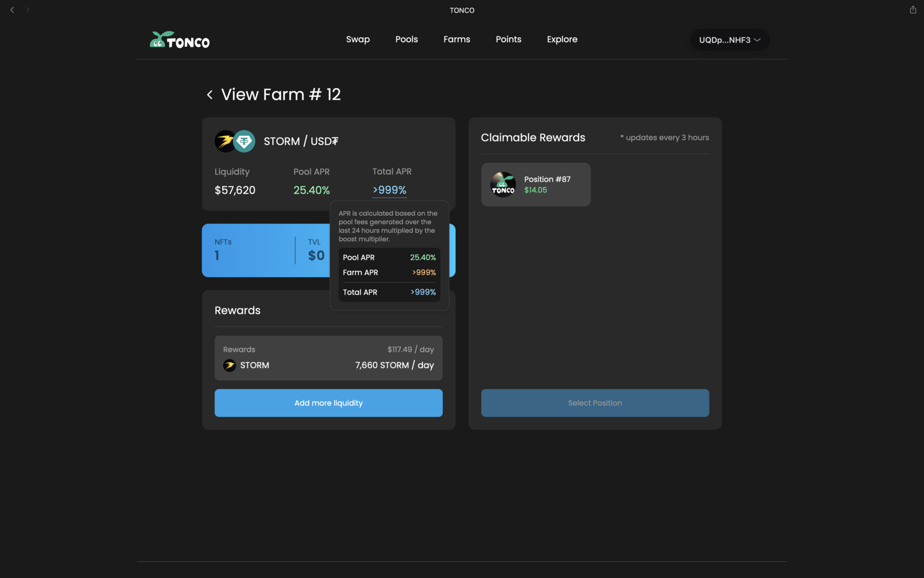
Task: Open the share icon in the title bar
Action: click(x=913, y=10)
